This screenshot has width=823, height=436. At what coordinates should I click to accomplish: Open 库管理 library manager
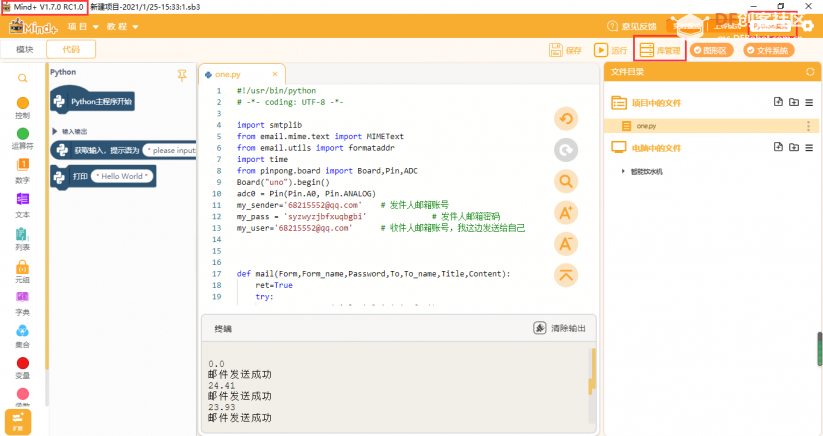point(660,50)
